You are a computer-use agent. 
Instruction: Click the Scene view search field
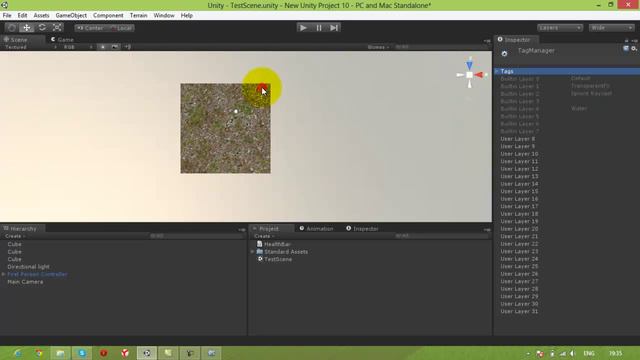[442, 47]
